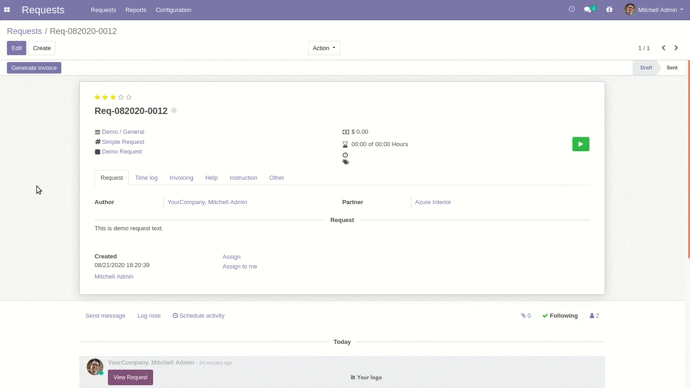Open followers list person icon
The height and width of the screenshot is (388, 690).
(595, 315)
